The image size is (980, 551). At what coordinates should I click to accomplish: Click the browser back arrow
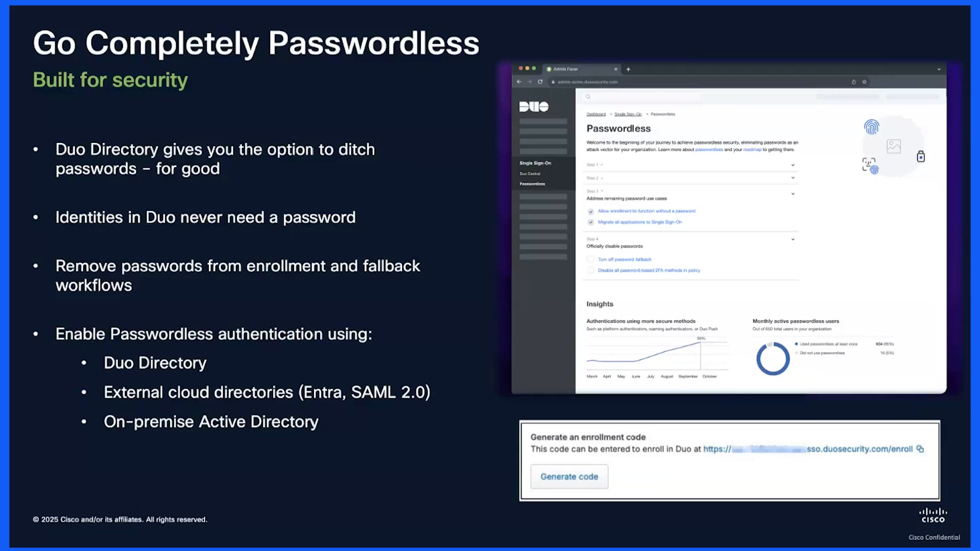[519, 82]
